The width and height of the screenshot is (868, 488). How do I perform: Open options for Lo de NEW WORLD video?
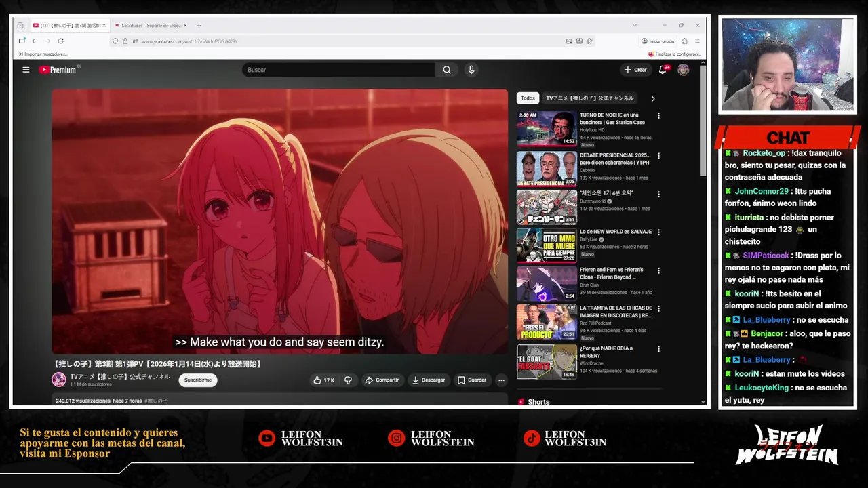(x=658, y=232)
